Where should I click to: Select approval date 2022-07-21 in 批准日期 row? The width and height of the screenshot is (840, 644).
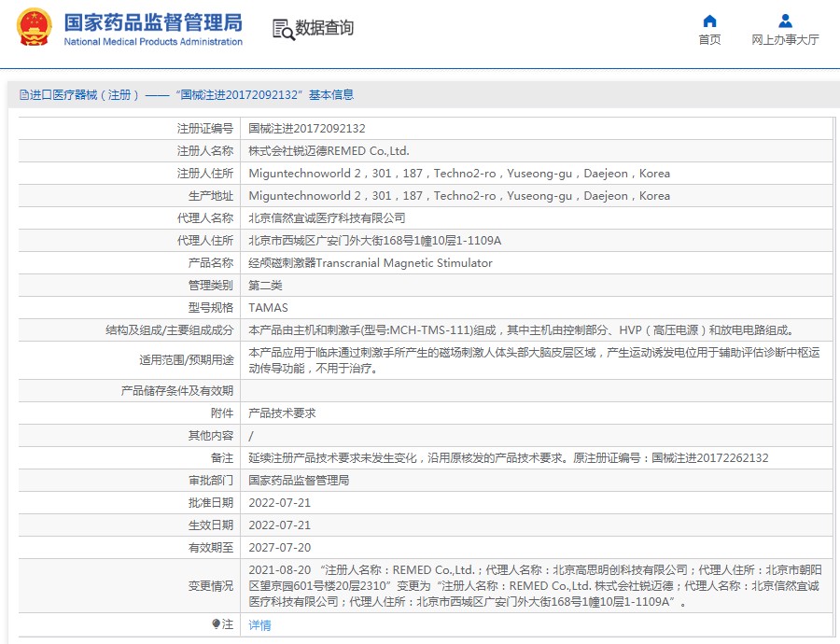(280, 503)
